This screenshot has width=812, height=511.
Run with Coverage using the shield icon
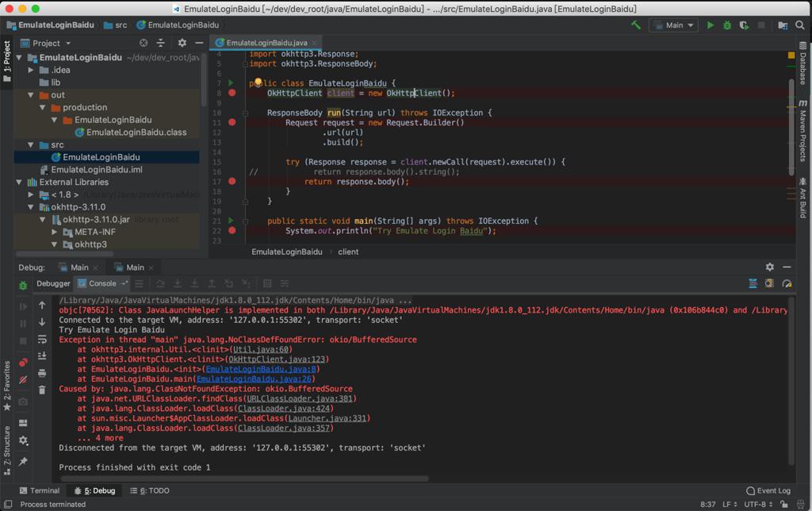click(744, 25)
